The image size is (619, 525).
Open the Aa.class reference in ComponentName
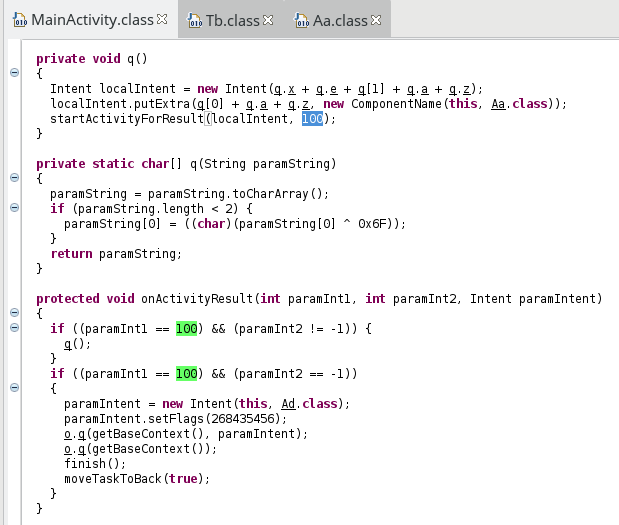(498, 104)
